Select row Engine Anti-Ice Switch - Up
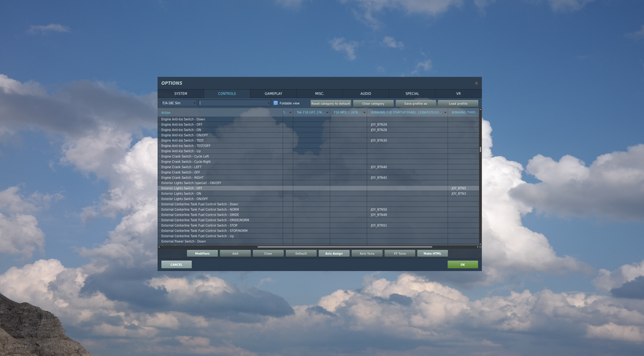644x356 pixels. pyautogui.click(x=319, y=151)
